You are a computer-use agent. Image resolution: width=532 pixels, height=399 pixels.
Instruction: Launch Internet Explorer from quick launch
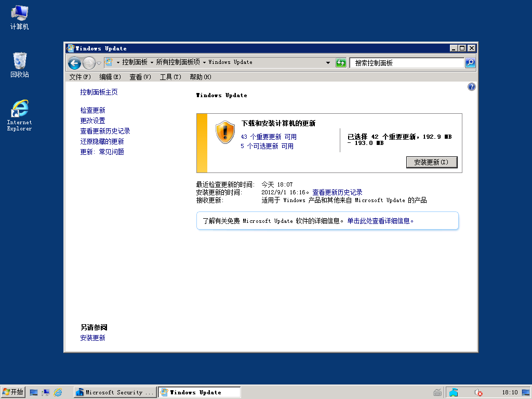(x=58, y=393)
